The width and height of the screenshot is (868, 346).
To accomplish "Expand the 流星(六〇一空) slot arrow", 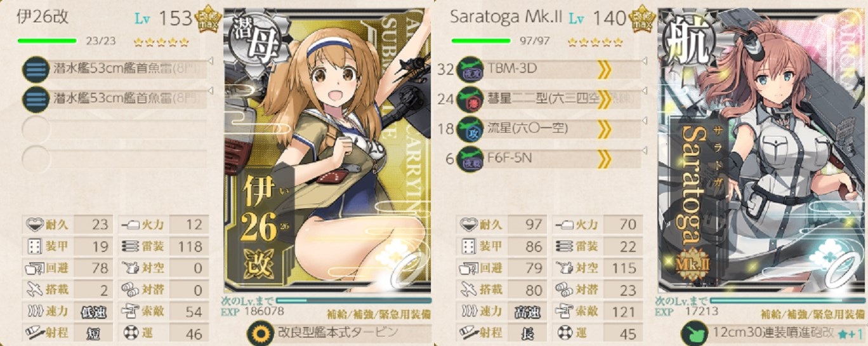I will [x=604, y=129].
